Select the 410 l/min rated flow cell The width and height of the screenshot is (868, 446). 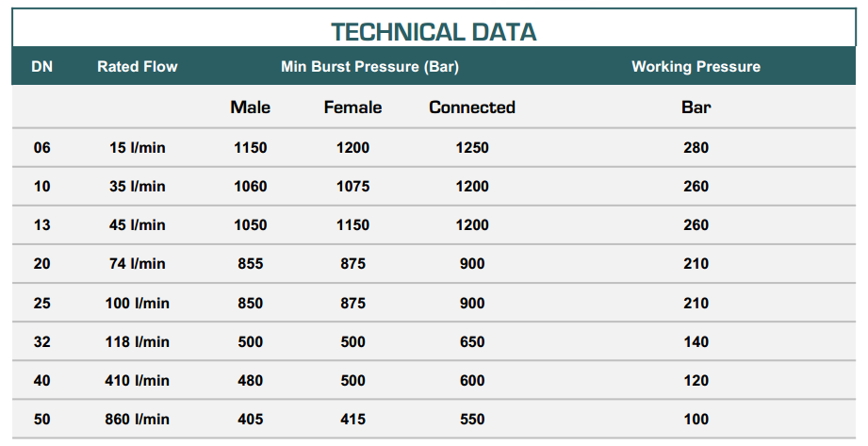[x=137, y=381]
